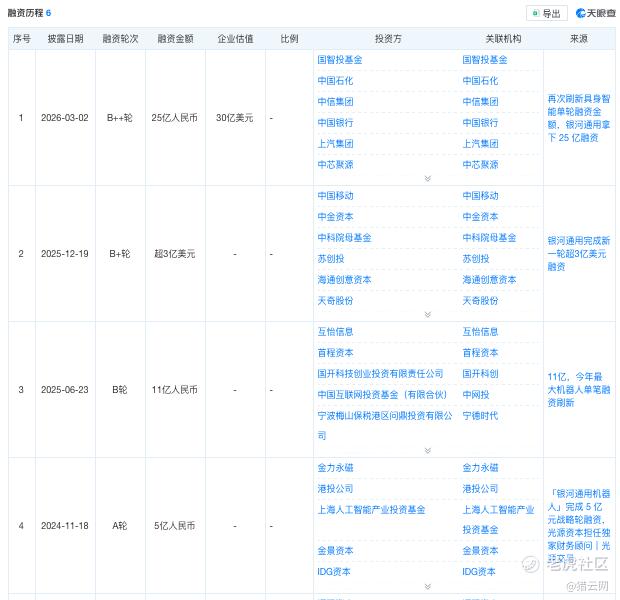Select the date cell 2025-12-19

[x=65, y=254]
